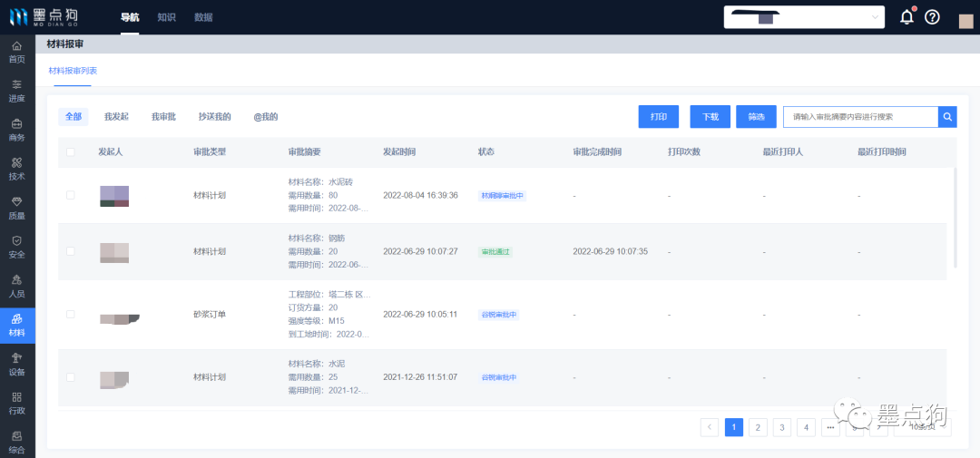Go to 进度 progress in sidebar

(x=17, y=91)
